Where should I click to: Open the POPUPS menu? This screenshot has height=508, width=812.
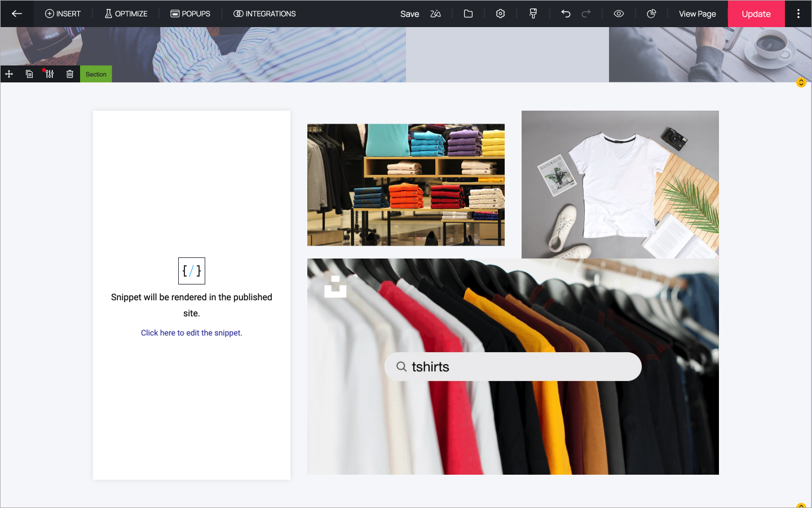pos(191,14)
